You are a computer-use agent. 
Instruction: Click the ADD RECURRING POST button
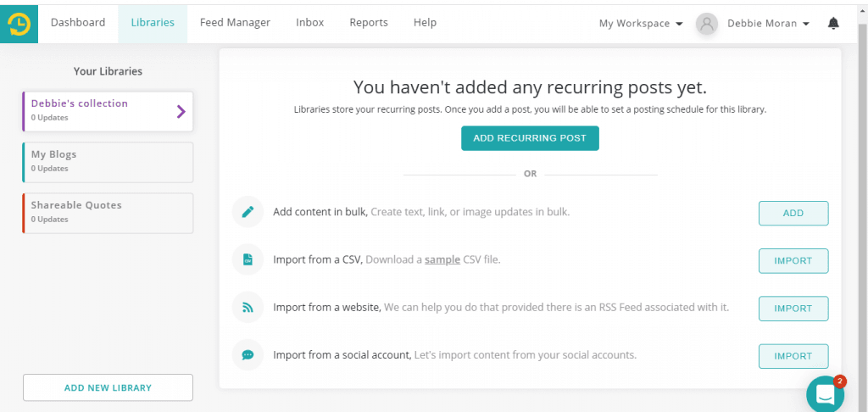(x=530, y=138)
